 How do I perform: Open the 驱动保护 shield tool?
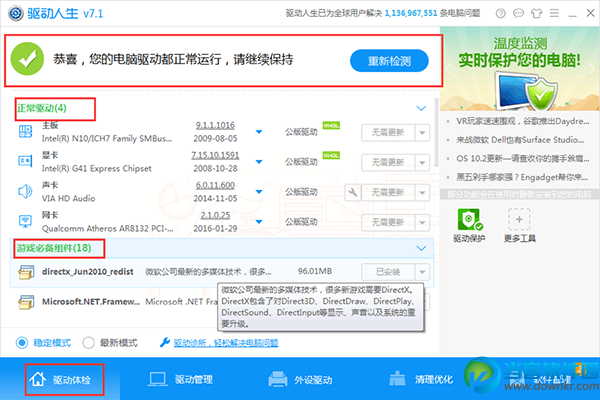click(470, 219)
